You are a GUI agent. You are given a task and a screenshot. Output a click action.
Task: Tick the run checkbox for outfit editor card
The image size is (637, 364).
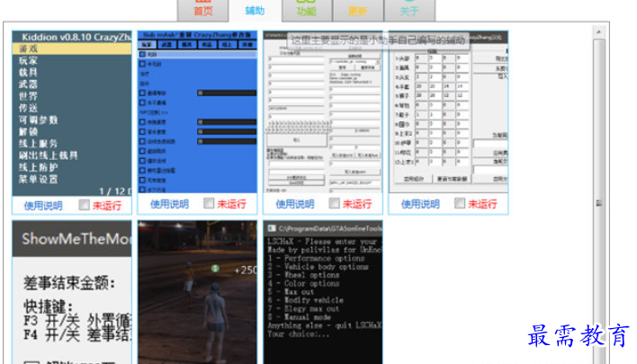click(x=460, y=203)
